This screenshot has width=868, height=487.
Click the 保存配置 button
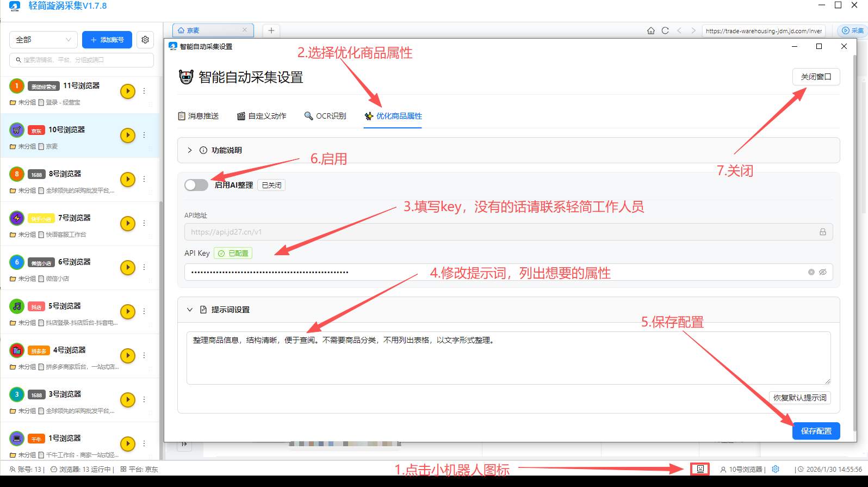coord(816,431)
